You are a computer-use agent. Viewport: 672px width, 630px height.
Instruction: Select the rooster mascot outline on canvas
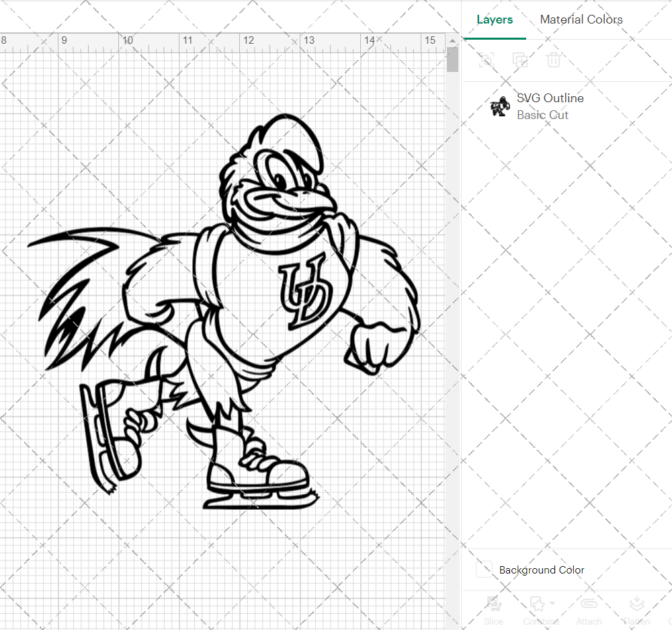[224, 312]
